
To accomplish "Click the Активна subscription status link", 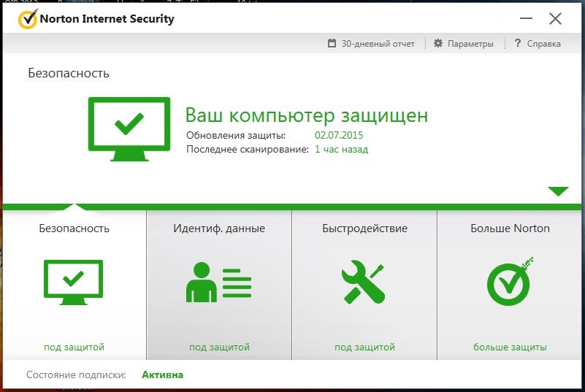I will pyautogui.click(x=162, y=375).
